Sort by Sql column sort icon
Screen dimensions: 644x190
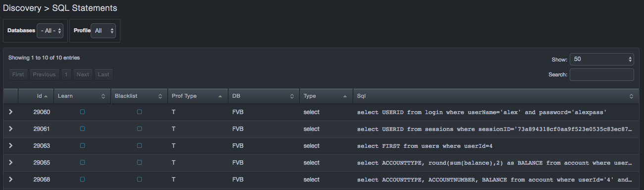point(631,96)
